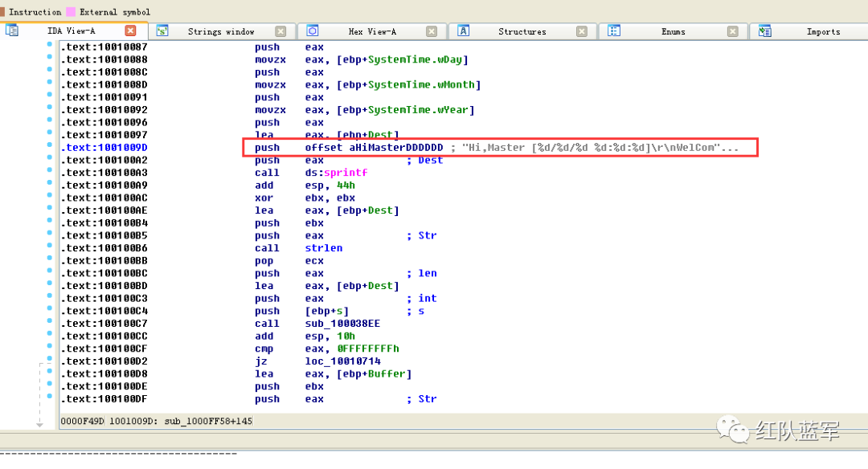Screen dimensions: 868x469
Task: Click the status line sub_1000FF58+145
Action: 208,421
